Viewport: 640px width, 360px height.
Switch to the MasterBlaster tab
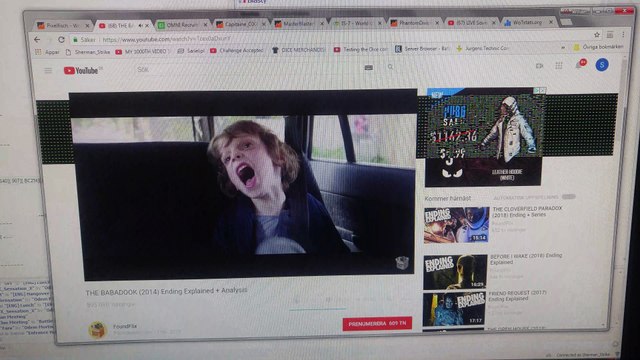point(300,24)
